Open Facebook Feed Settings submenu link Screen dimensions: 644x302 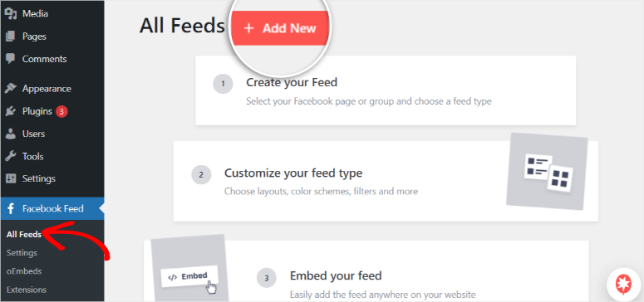point(22,253)
